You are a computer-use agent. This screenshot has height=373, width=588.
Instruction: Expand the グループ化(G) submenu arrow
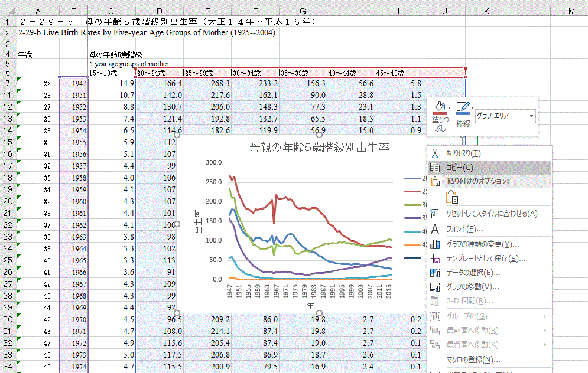544,316
